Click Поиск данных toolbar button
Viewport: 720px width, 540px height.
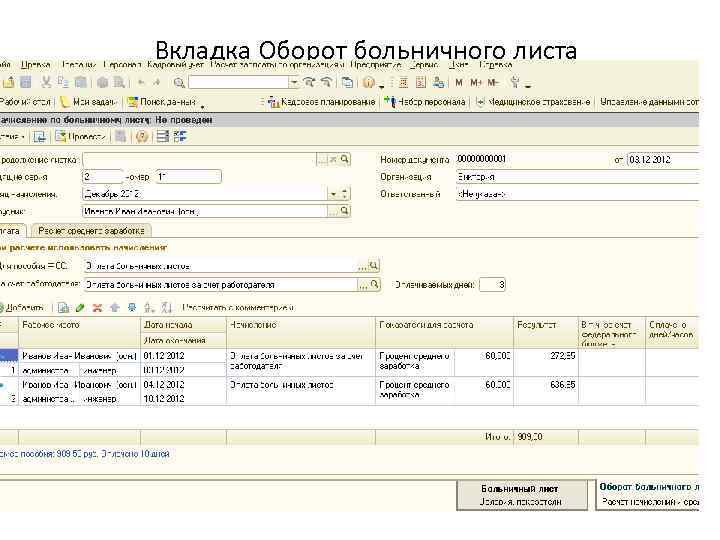pyautogui.click(x=162, y=102)
